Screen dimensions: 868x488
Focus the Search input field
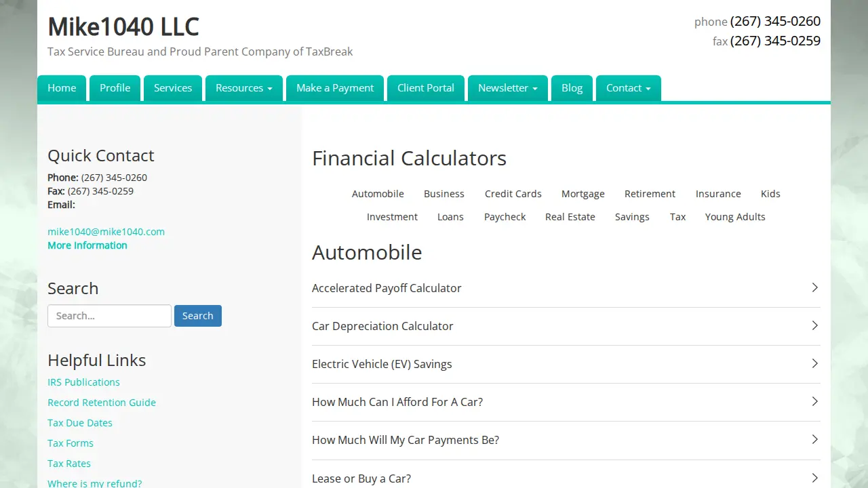(x=109, y=316)
